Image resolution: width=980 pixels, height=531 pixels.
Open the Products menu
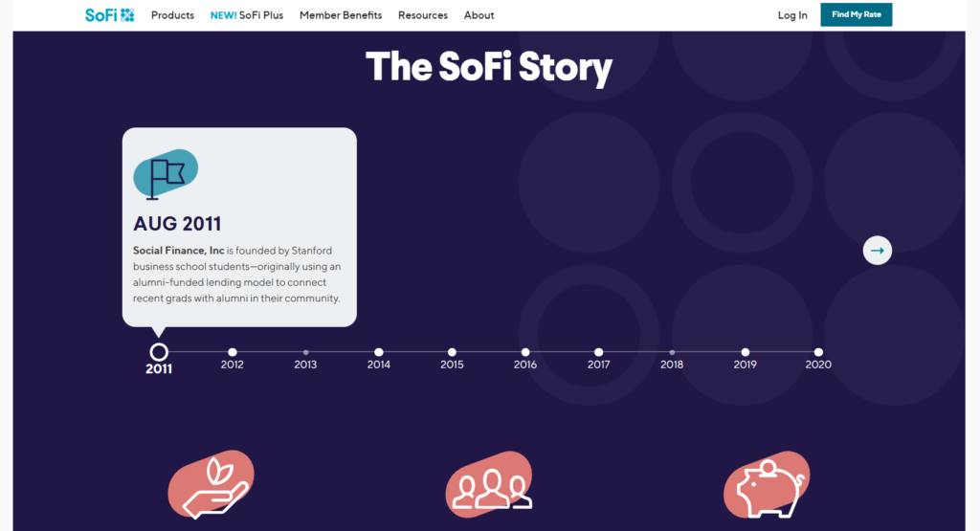tap(172, 15)
